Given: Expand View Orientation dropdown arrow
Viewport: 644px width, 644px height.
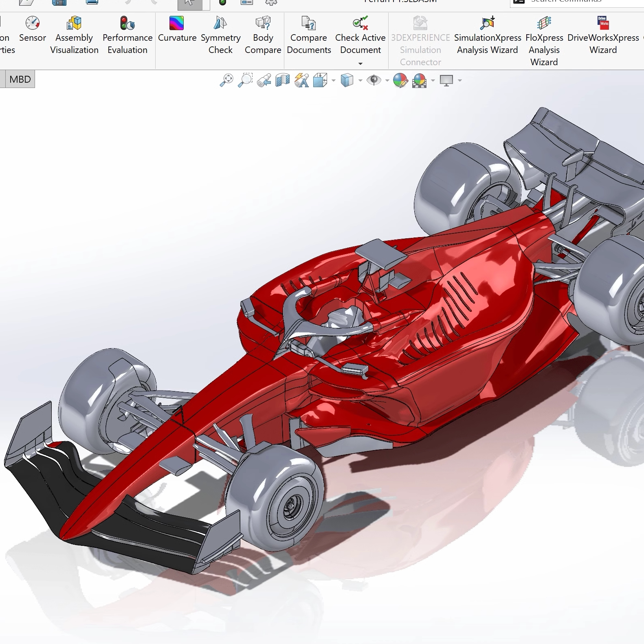Looking at the screenshot, I should [x=334, y=81].
